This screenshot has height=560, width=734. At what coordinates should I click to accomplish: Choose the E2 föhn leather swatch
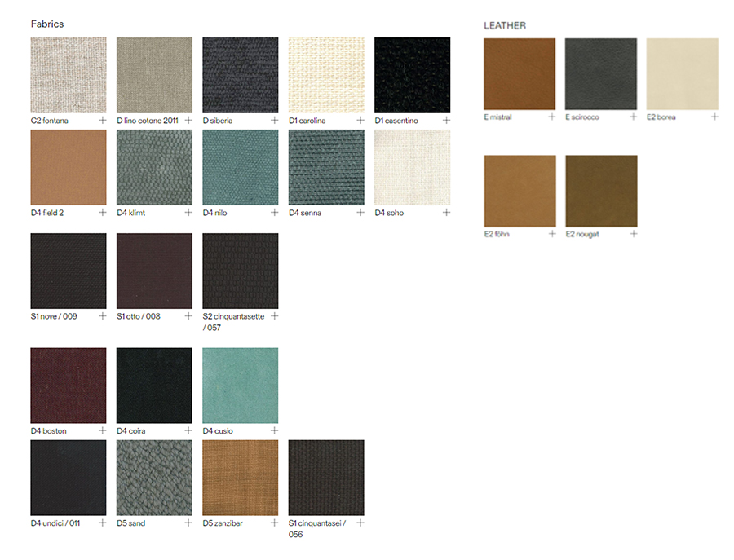[x=520, y=192]
